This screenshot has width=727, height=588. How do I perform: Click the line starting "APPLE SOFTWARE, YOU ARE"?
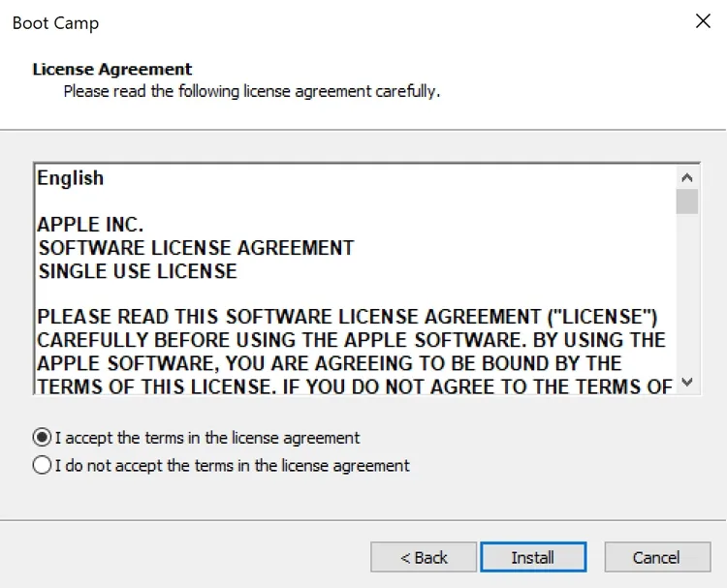pos(329,363)
